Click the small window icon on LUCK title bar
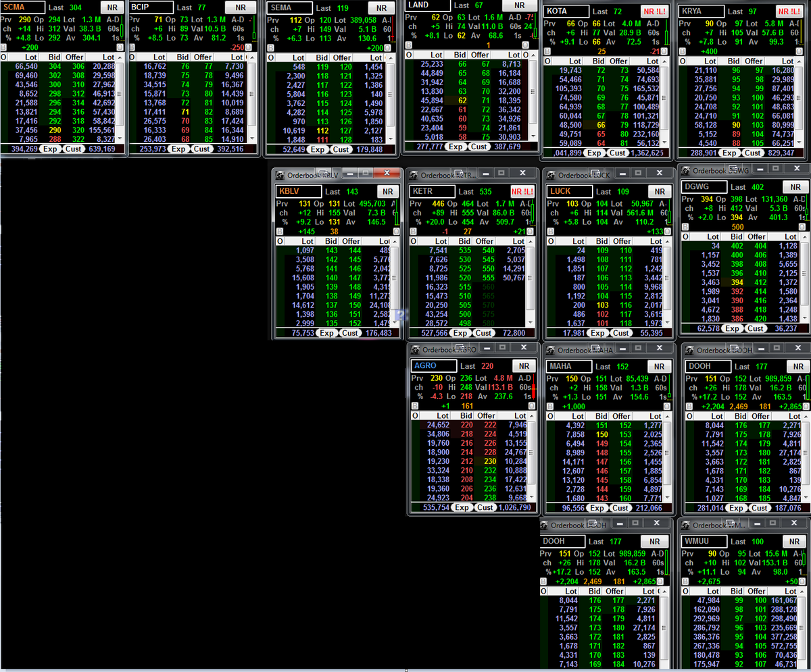 point(595,174)
